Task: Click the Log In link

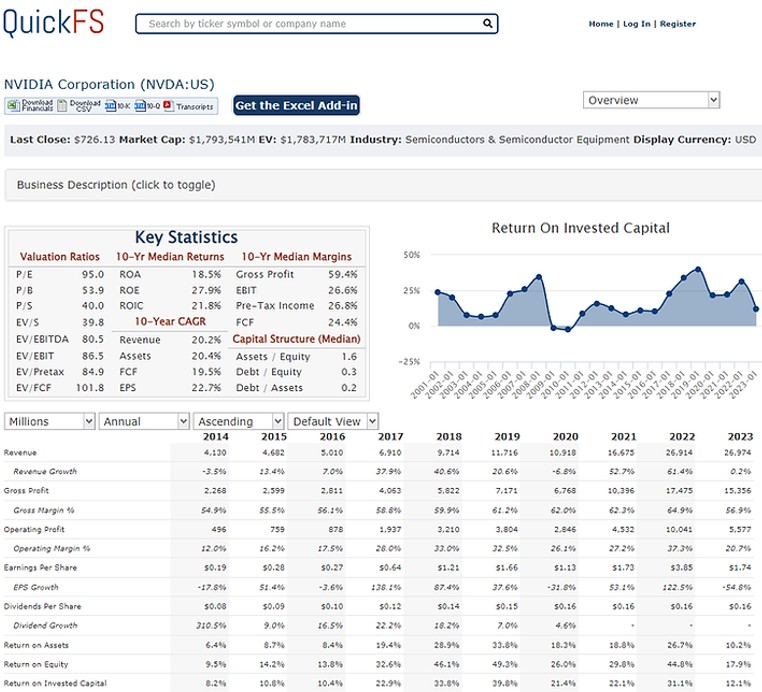Action: (x=636, y=24)
